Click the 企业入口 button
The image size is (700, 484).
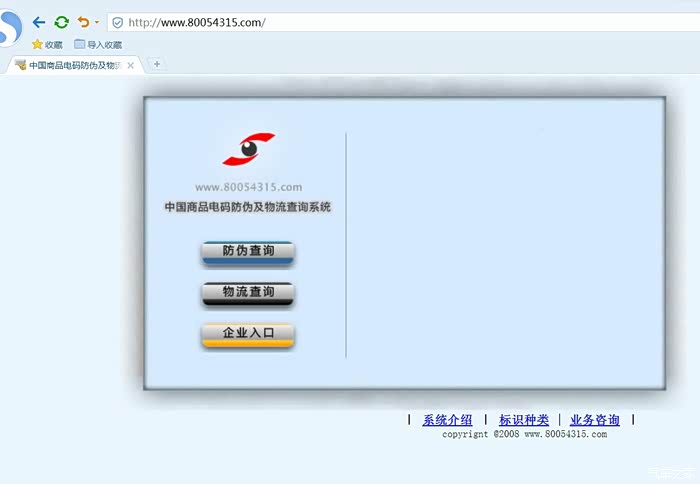pyautogui.click(x=248, y=335)
